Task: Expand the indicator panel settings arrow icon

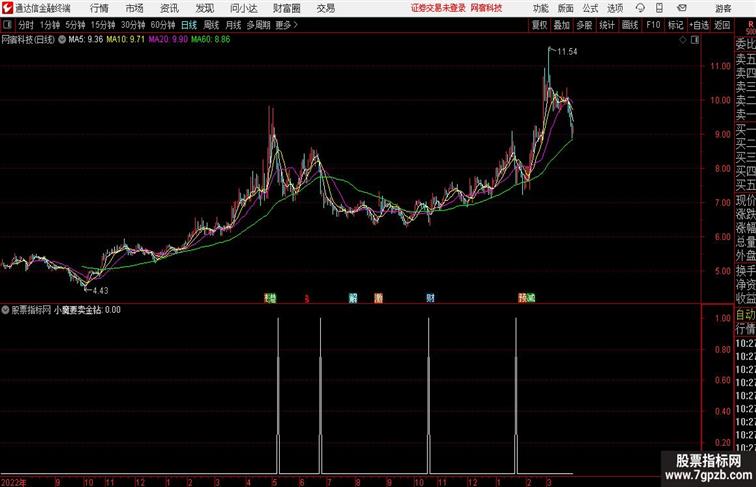Action: [x=5, y=310]
